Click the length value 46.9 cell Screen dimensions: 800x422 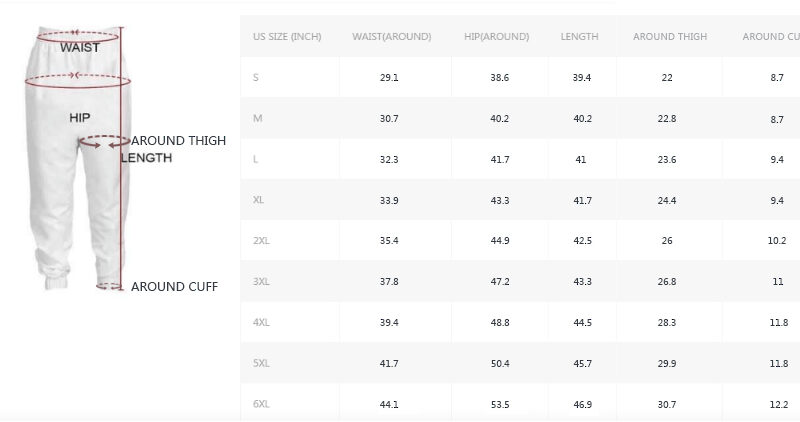[x=582, y=404]
